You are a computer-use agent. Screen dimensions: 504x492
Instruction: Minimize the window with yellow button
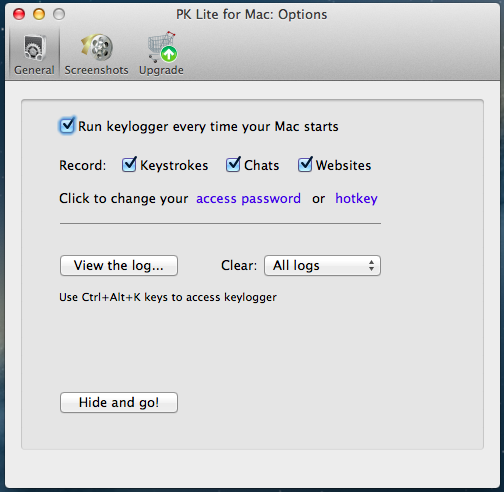click(39, 14)
